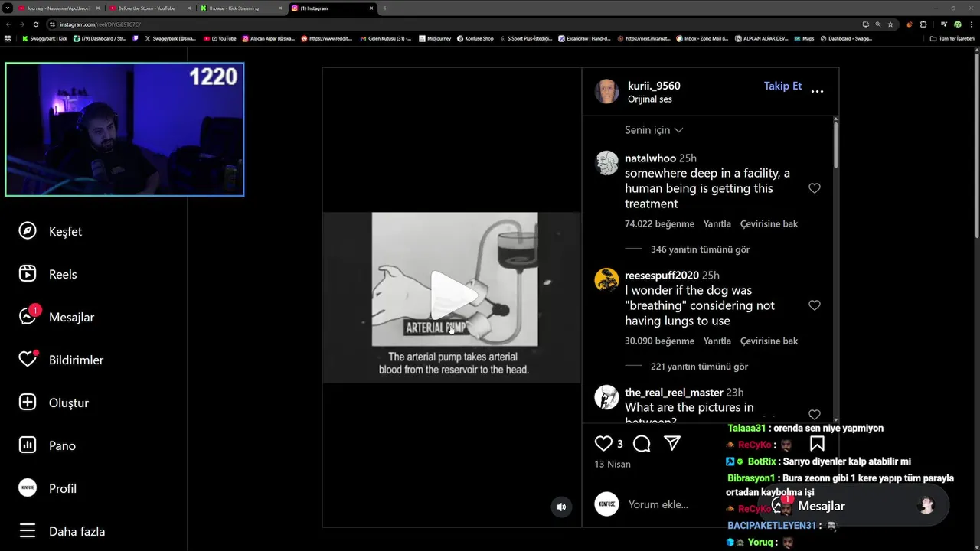980x551 pixels.
Task: Open reesespuff2020's profile picture
Action: (x=607, y=280)
